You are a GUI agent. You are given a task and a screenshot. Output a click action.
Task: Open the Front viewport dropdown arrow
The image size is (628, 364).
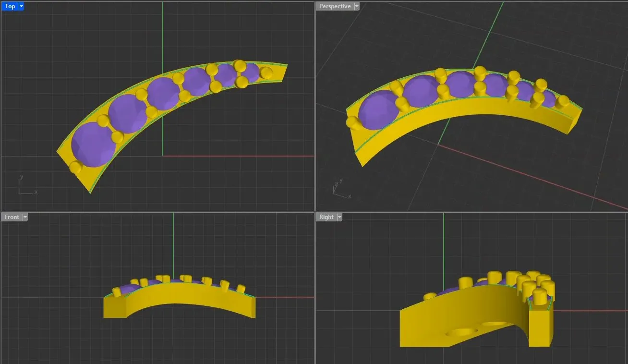tap(25, 217)
